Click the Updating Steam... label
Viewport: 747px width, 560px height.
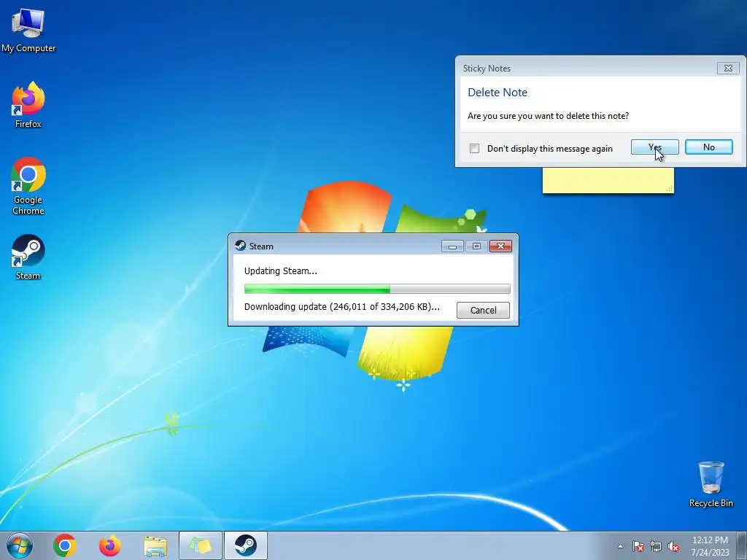coord(281,271)
